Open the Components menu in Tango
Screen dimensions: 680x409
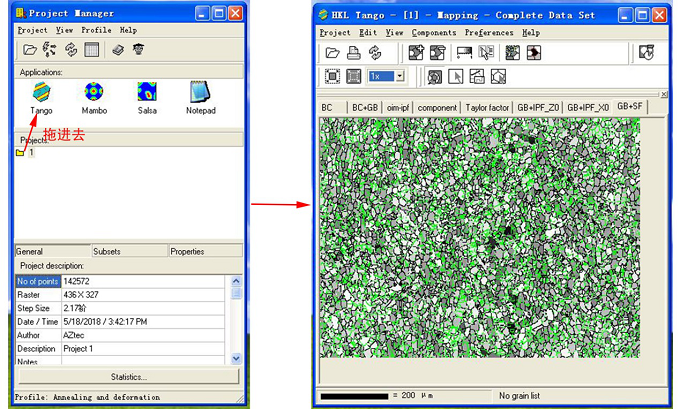(x=434, y=32)
